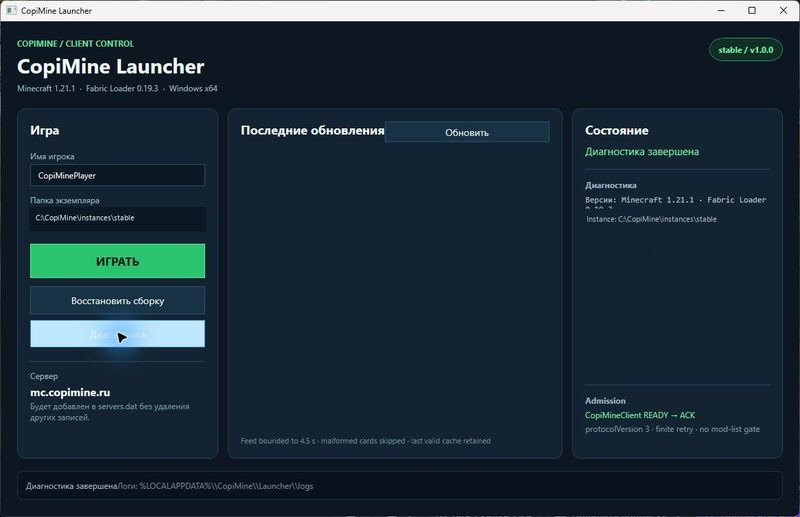Viewport: 800px width, 517px height.
Task: Click the Диагностика завершена status in Состояние panel
Action: [642, 152]
